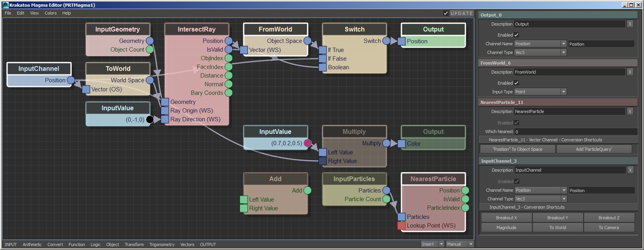Click the InputGeometry Object Count green socket
This screenshot has width=644, height=250.
150,50
